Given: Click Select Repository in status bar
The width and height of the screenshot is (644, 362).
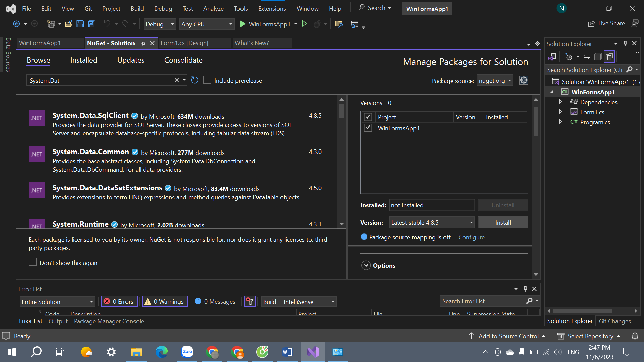Looking at the screenshot, I should coord(589,336).
